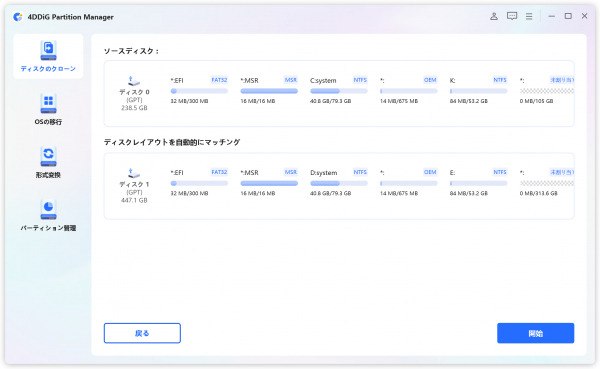Select the C:system partition label
This screenshot has width=600, height=369.
pos(323,80)
